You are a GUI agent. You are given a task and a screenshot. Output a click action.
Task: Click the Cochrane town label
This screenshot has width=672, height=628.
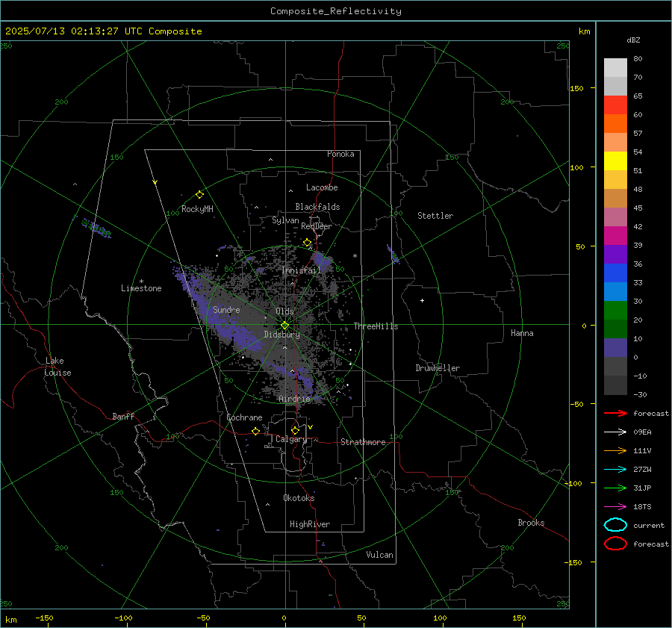click(244, 417)
